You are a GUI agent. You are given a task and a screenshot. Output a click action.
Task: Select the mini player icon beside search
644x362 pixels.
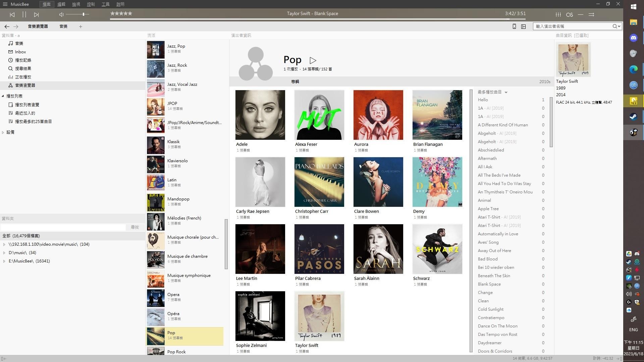514,26
